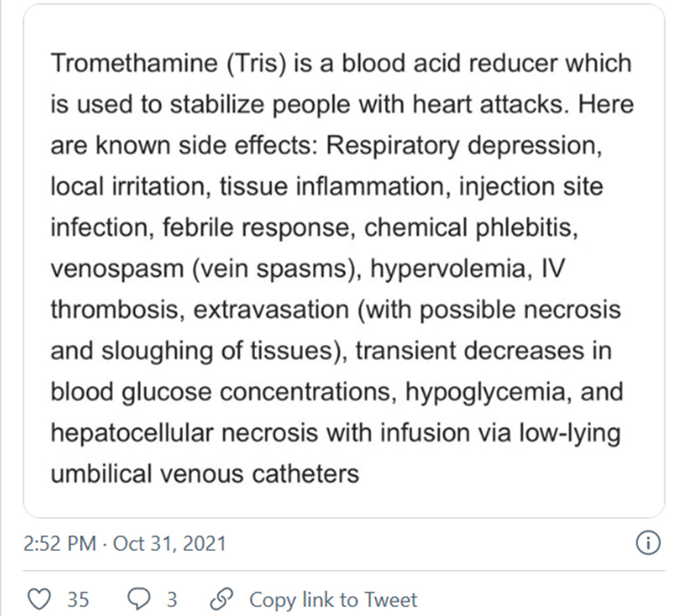Open the 2:52 PM timestamp link
The width and height of the screenshot is (678, 616).
click(x=60, y=543)
